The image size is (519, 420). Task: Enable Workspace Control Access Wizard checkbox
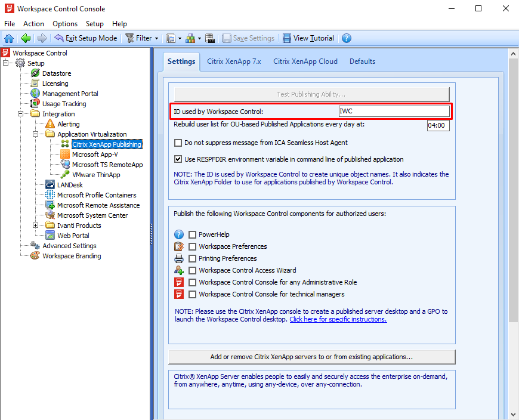pyautogui.click(x=192, y=270)
